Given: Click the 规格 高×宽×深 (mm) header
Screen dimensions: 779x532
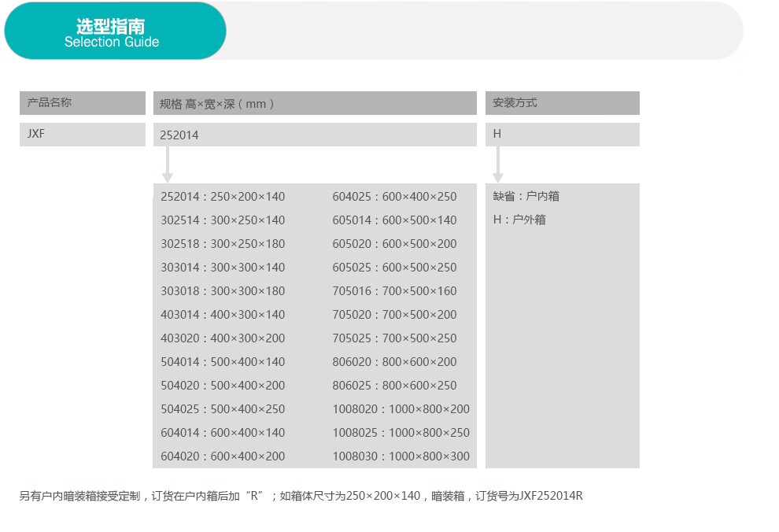Looking at the screenshot, I should 315,103.
